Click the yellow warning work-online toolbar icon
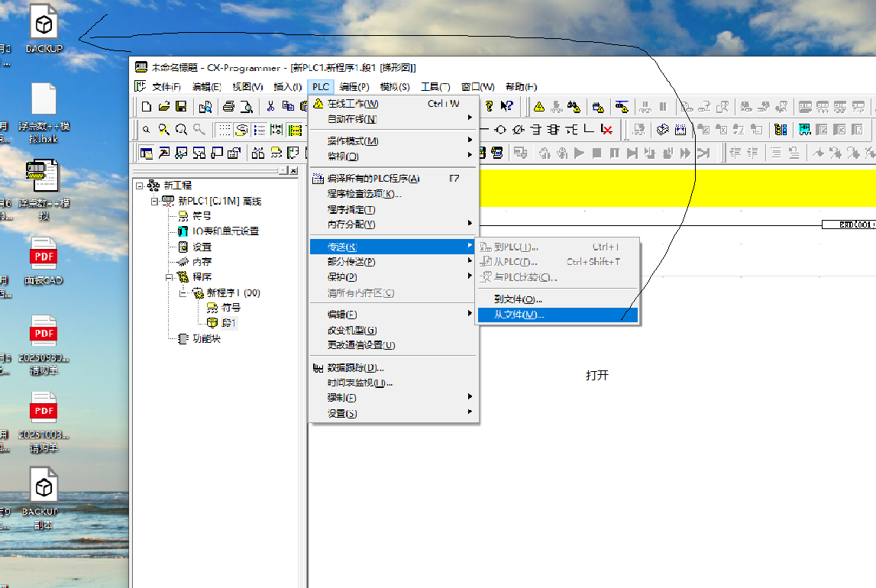The height and width of the screenshot is (588, 876). click(x=539, y=106)
